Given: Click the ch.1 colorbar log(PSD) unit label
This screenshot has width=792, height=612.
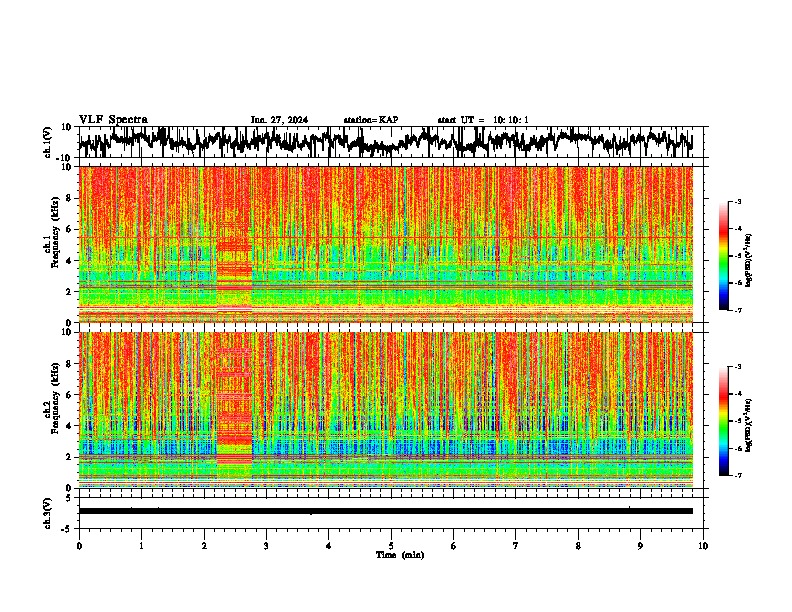Looking at the screenshot, I should click(748, 260).
